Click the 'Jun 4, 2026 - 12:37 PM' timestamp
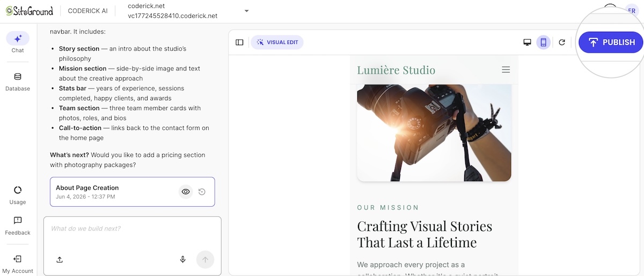The image size is (644, 276). click(85, 197)
